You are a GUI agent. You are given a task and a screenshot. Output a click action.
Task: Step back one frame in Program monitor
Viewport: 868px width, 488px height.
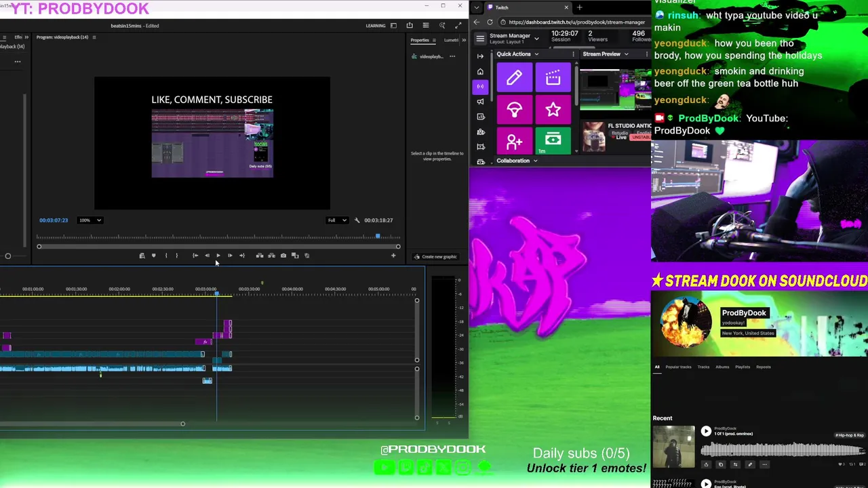[207, 256]
